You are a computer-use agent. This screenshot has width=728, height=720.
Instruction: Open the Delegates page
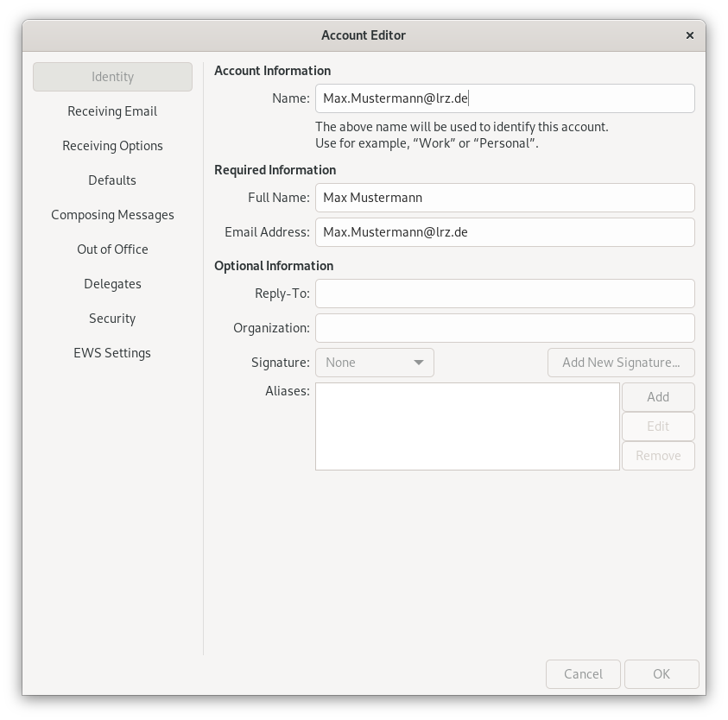click(x=112, y=284)
